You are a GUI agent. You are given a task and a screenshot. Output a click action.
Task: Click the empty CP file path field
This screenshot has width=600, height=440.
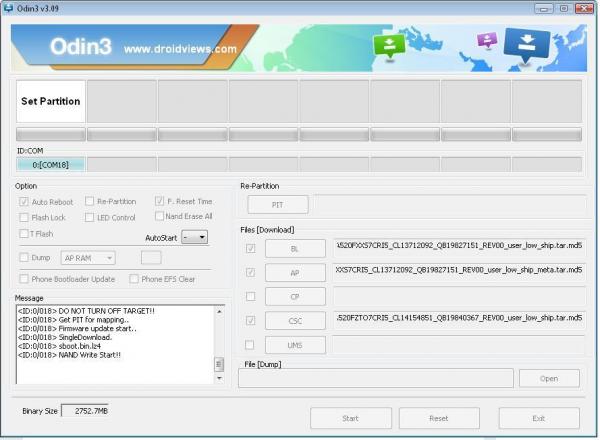pyautogui.click(x=459, y=296)
